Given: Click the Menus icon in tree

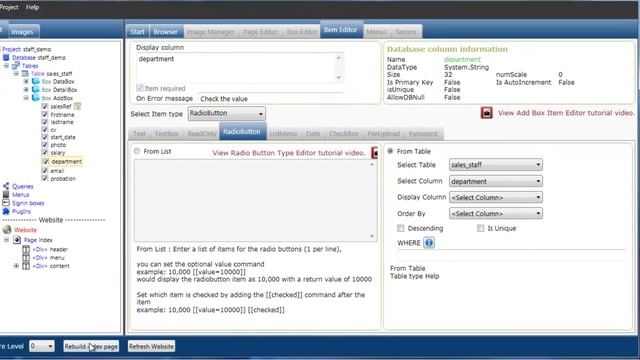Looking at the screenshot, I should 6,195.
